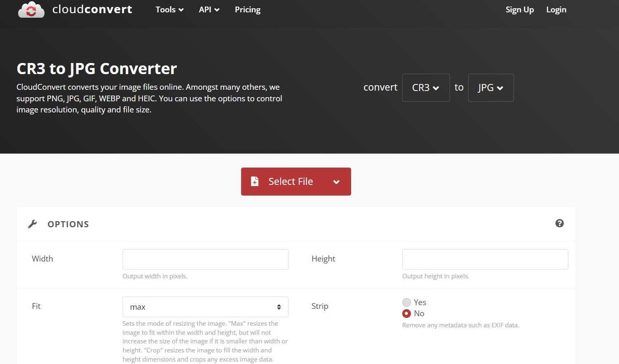
Task: Open the Pricing page
Action: point(247,9)
